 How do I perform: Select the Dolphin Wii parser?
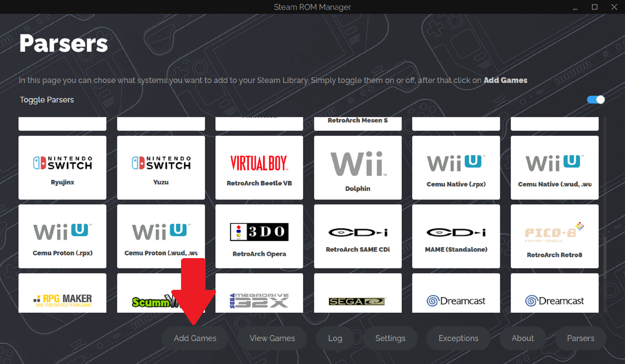pyautogui.click(x=358, y=168)
